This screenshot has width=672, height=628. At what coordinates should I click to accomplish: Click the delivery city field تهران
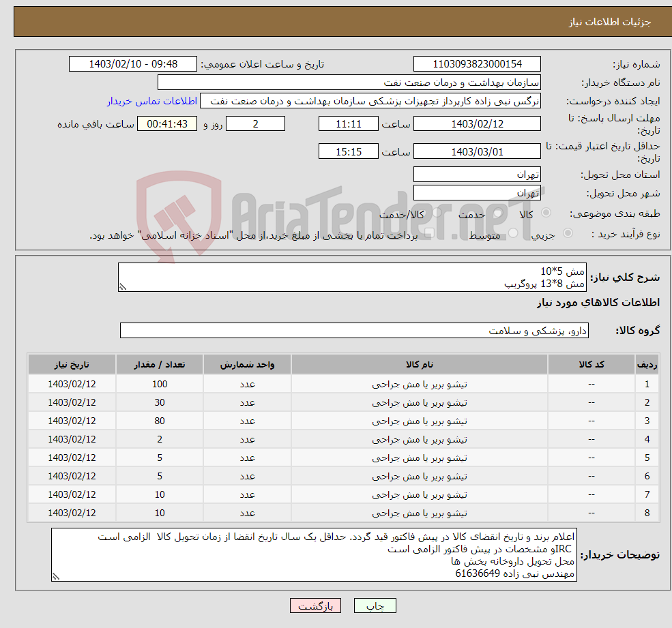click(x=477, y=193)
